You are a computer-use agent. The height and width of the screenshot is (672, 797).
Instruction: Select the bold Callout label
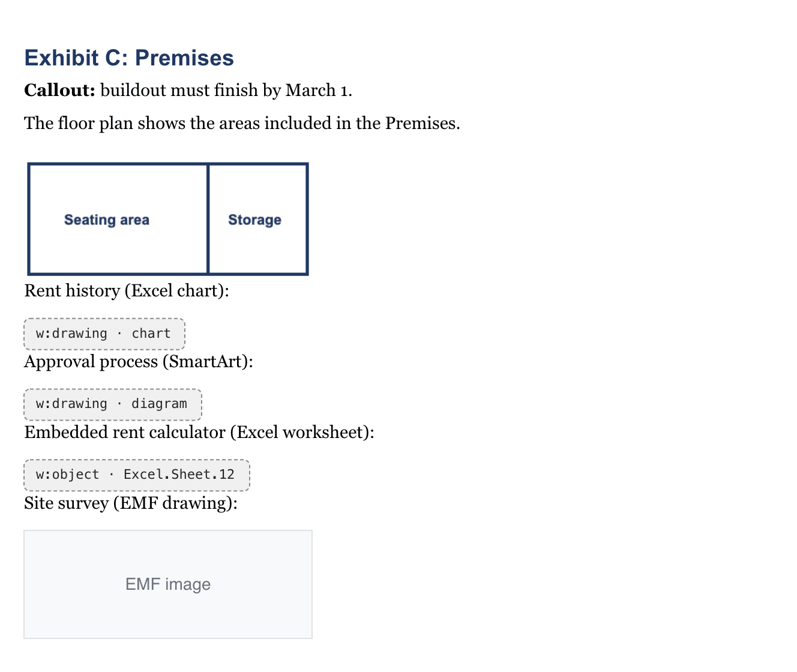[x=60, y=91]
